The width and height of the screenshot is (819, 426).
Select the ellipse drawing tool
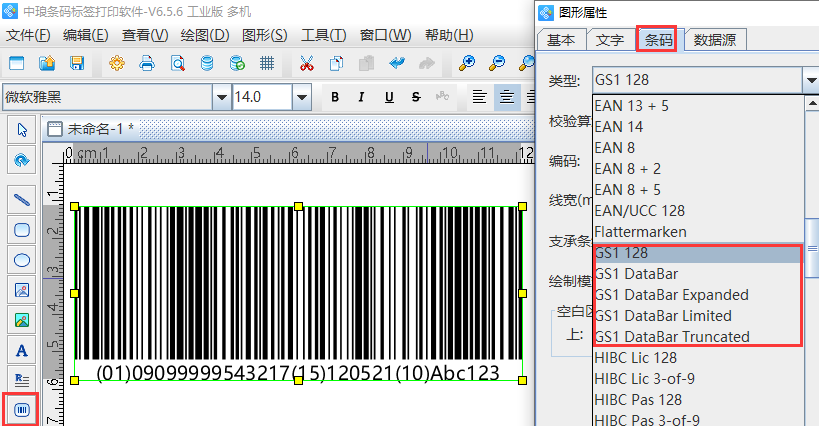pos(21,260)
